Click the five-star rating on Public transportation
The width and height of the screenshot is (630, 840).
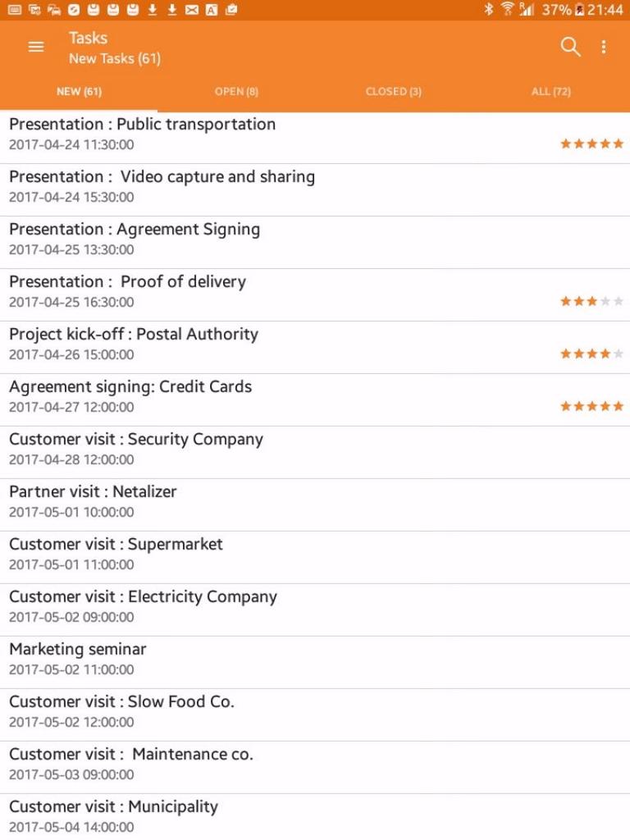coord(592,144)
